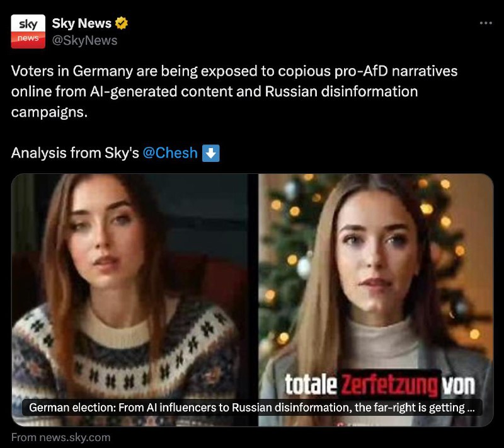Click the word 'campaigns.' in tweet text
The width and height of the screenshot is (504, 448).
point(49,113)
